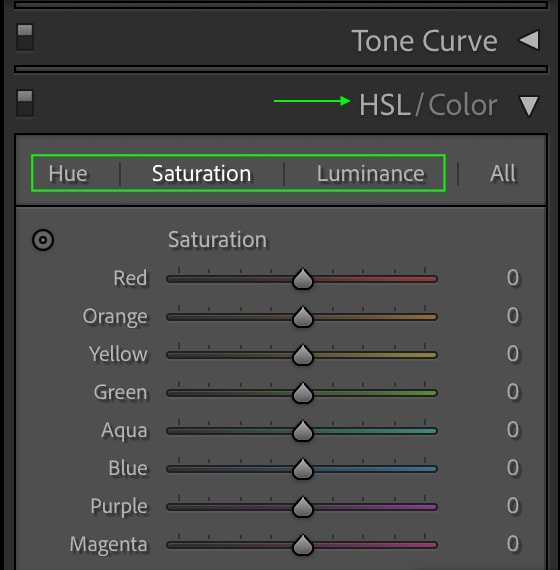Expand the Tone Curve panel triangle
This screenshot has width=560, height=570.
click(528, 40)
